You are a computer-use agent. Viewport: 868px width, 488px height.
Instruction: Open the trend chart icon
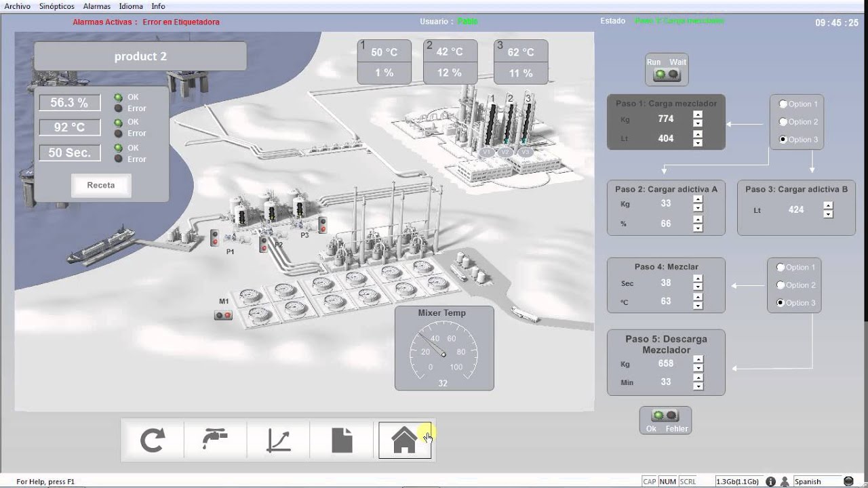point(278,441)
